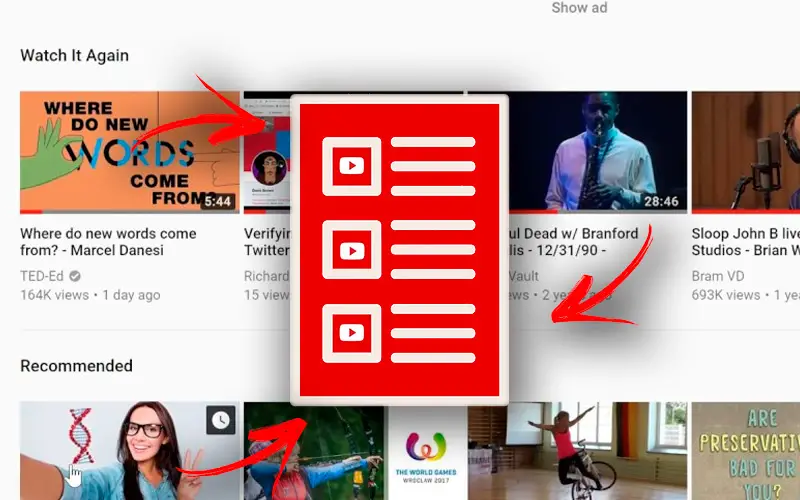Click the '164K views • 1 day ago' text

90,295
